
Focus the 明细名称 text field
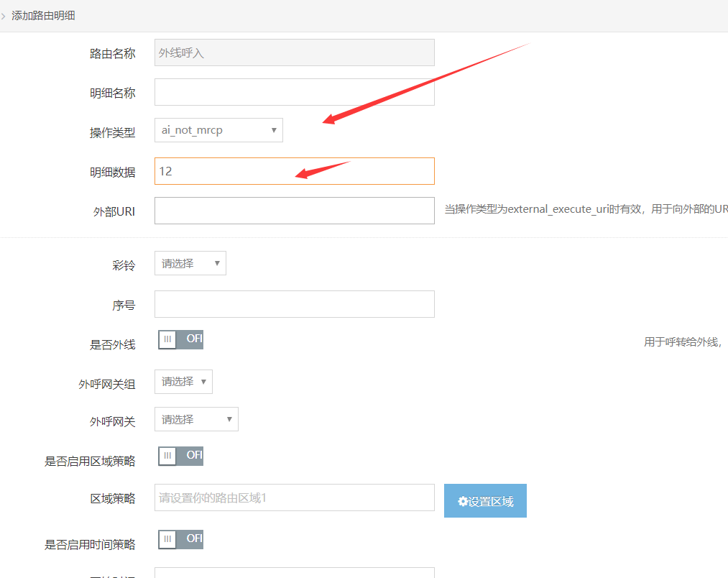(294, 92)
